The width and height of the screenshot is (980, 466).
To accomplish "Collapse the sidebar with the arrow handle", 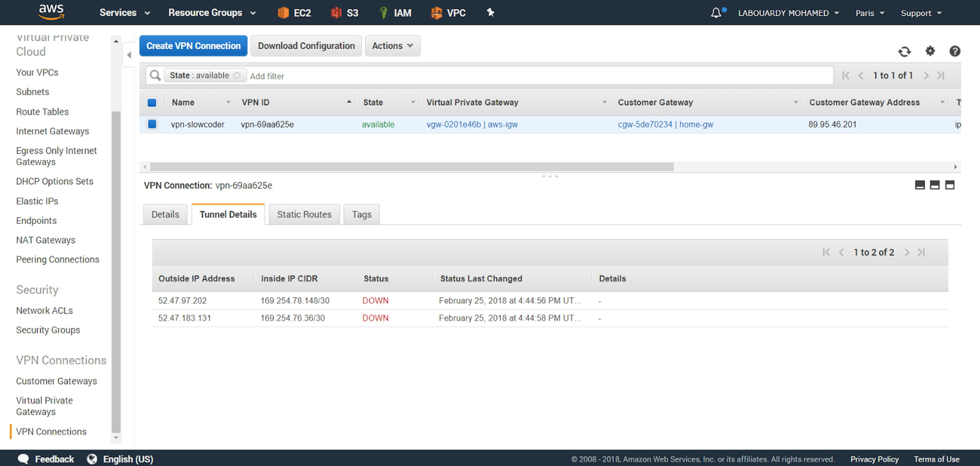I will [x=129, y=55].
